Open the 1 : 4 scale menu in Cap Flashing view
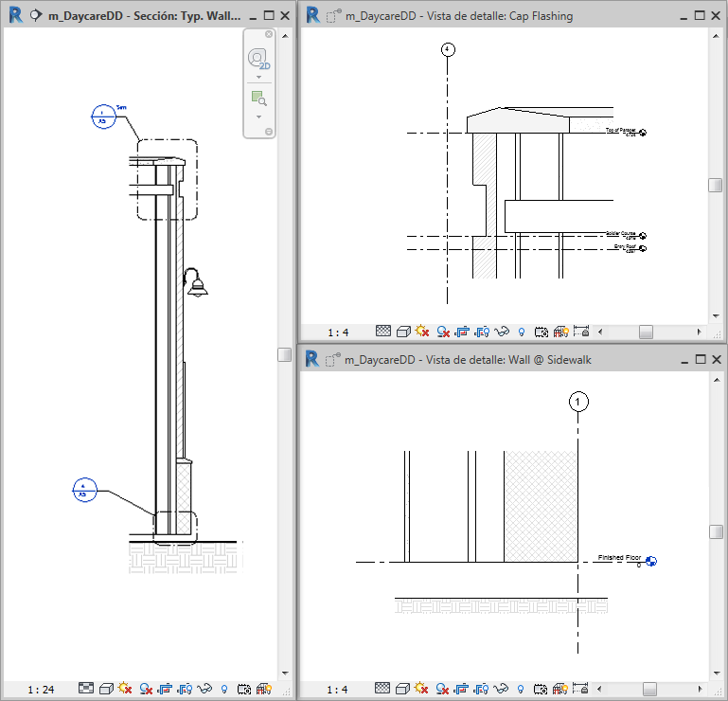 click(x=338, y=333)
